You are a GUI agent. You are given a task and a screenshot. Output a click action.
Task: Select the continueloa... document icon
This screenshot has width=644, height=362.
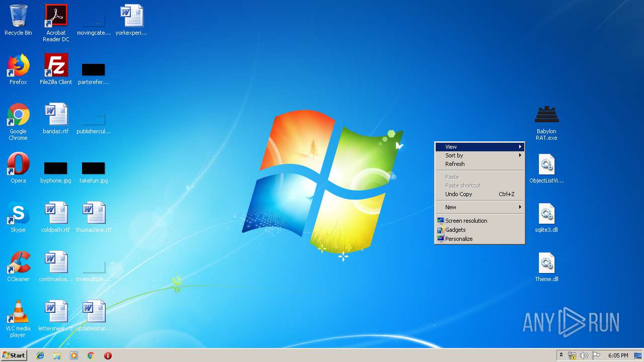[x=56, y=266]
